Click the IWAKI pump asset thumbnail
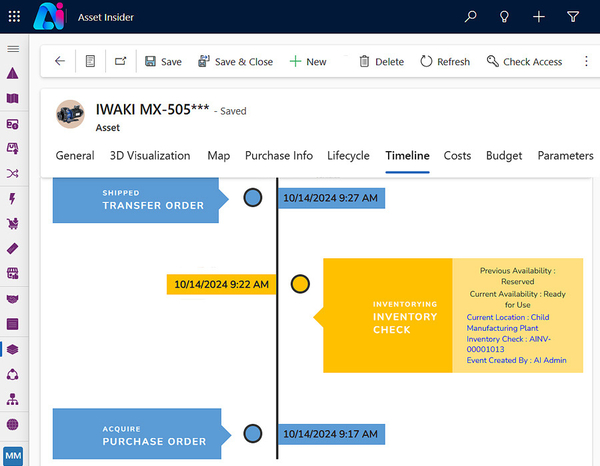 click(x=70, y=114)
